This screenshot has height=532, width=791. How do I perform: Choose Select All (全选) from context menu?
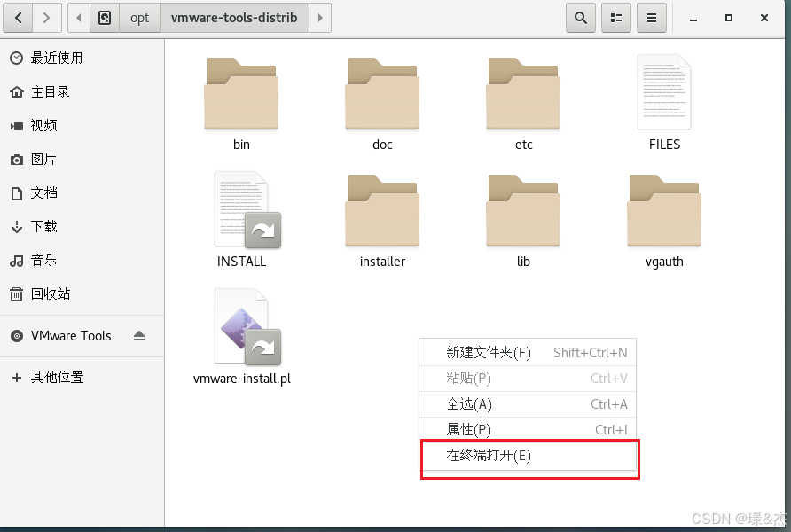[528, 404]
